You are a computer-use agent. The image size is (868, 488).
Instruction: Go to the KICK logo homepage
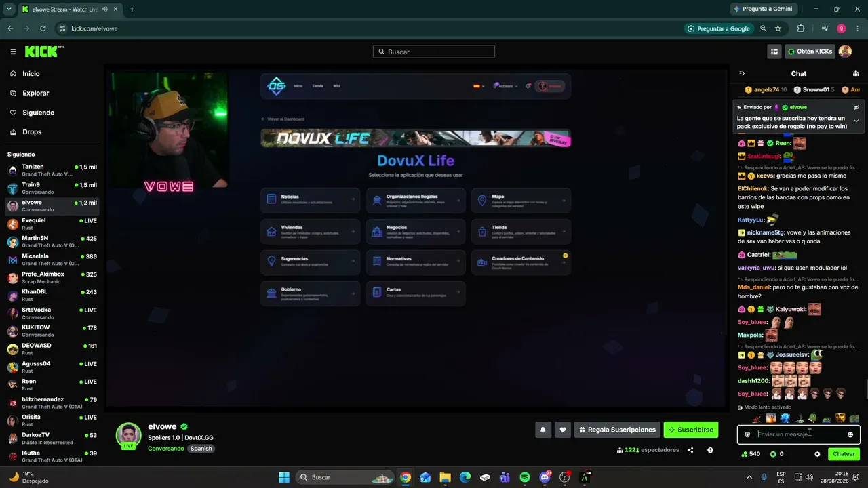(44, 52)
